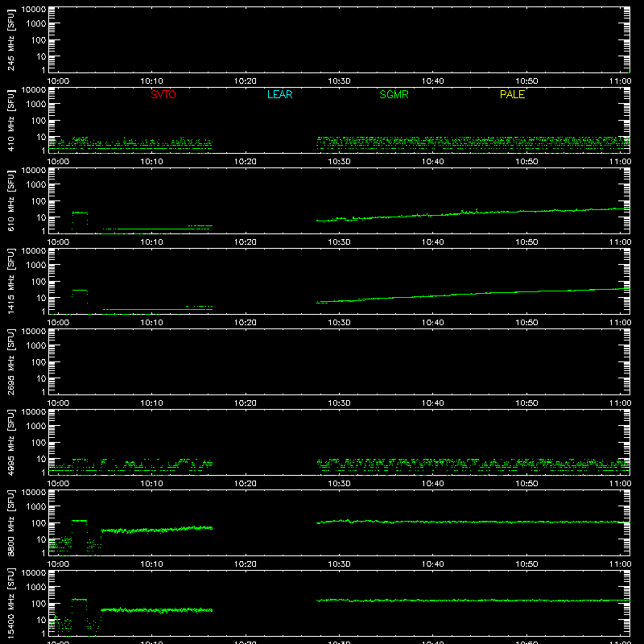The height and width of the screenshot is (644, 644).
Task: Select the 245 MHz [SFU] axis title
Action: tap(10, 40)
